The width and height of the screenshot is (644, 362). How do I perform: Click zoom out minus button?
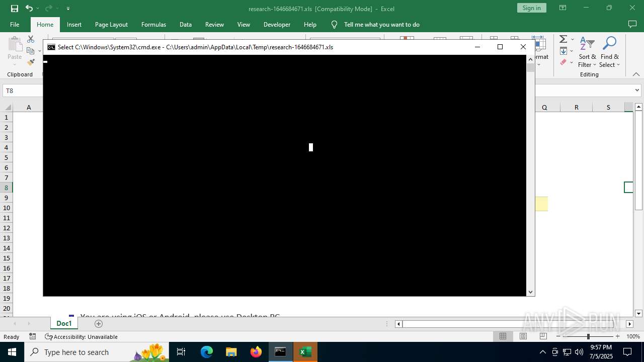558,336
